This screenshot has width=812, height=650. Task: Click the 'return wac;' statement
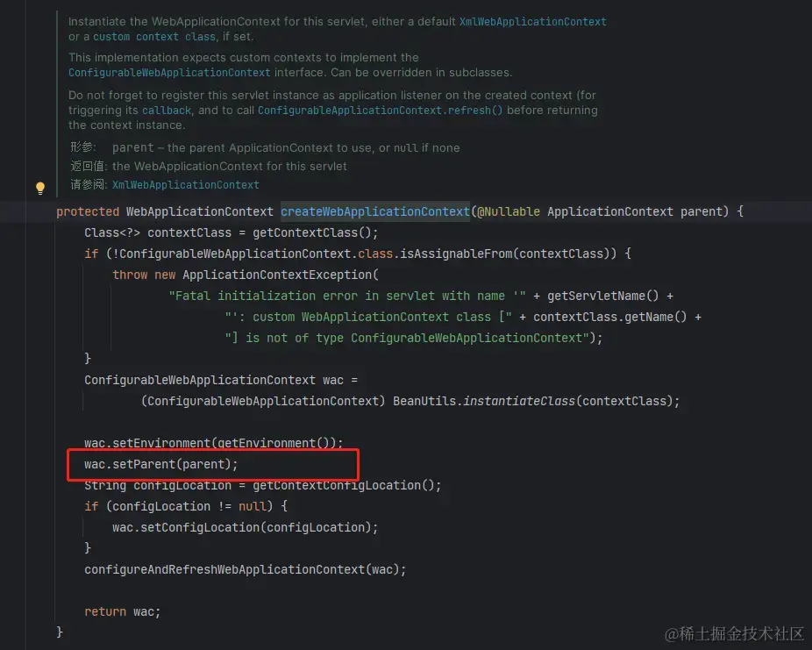pyautogui.click(x=123, y=611)
